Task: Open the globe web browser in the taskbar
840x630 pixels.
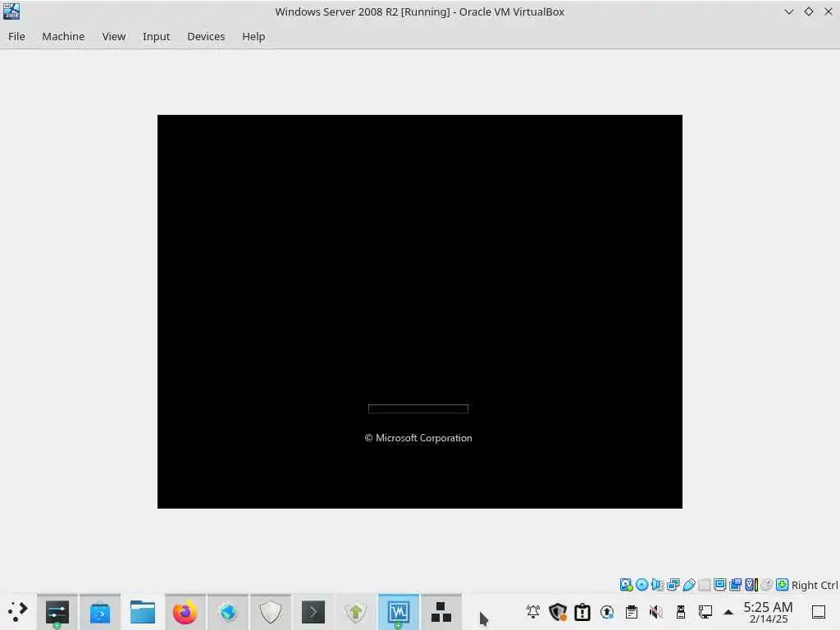Action: [x=228, y=612]
